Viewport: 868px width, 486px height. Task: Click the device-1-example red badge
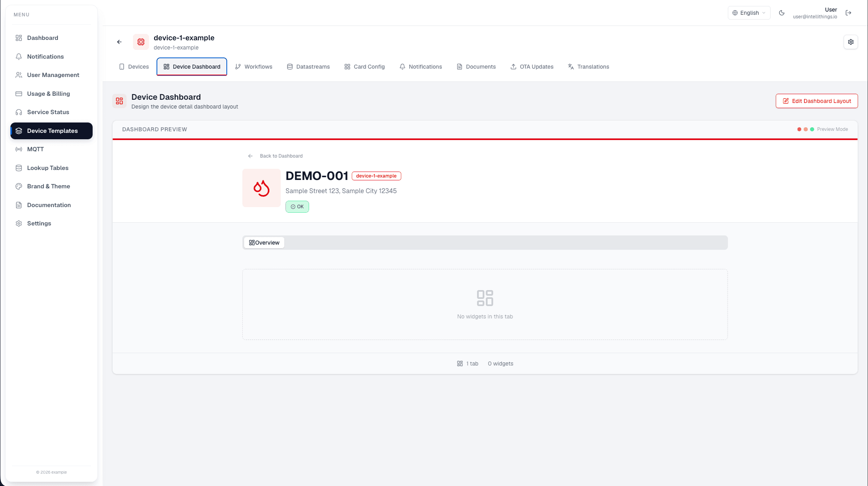coord(377,176)
